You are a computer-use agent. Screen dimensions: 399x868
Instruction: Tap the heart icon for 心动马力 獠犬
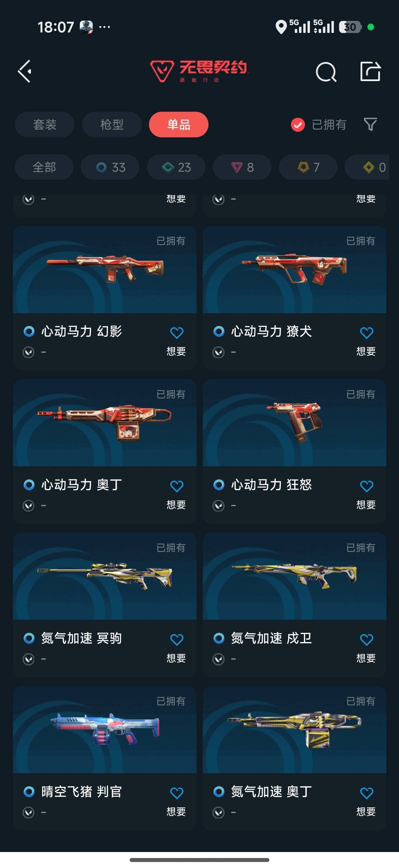(x=366, y=332)
